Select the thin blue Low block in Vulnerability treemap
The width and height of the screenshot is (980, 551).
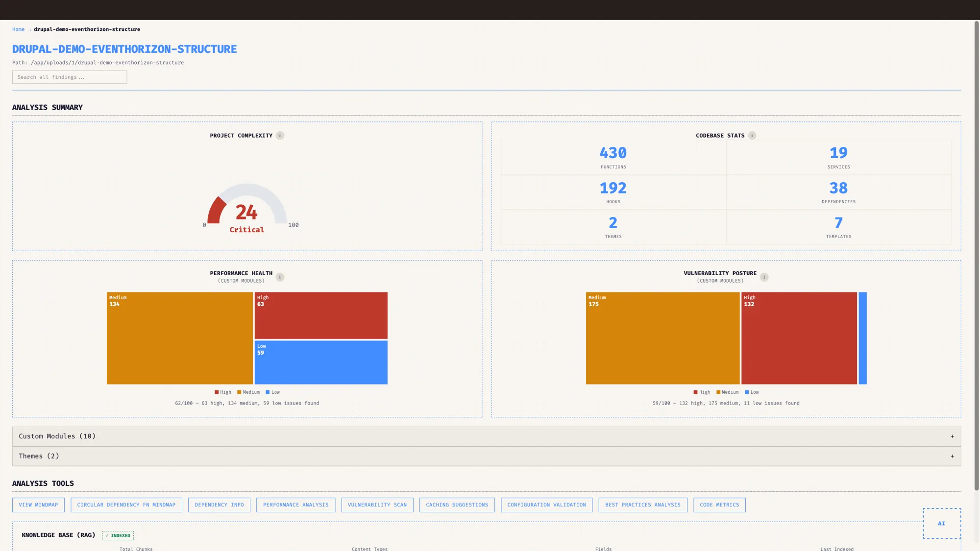tap(863, 338)
